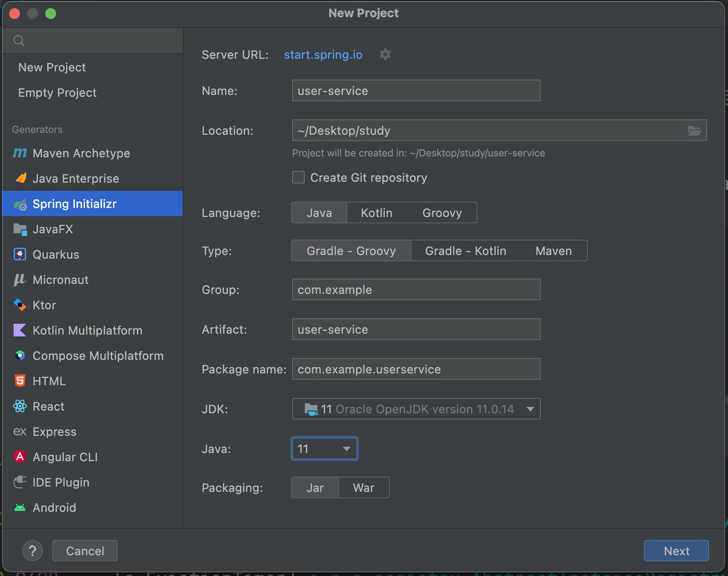Click the Kotlin Multiplatform K icon
This screenshot has height=576, width=728.
[x=20, y=330]
